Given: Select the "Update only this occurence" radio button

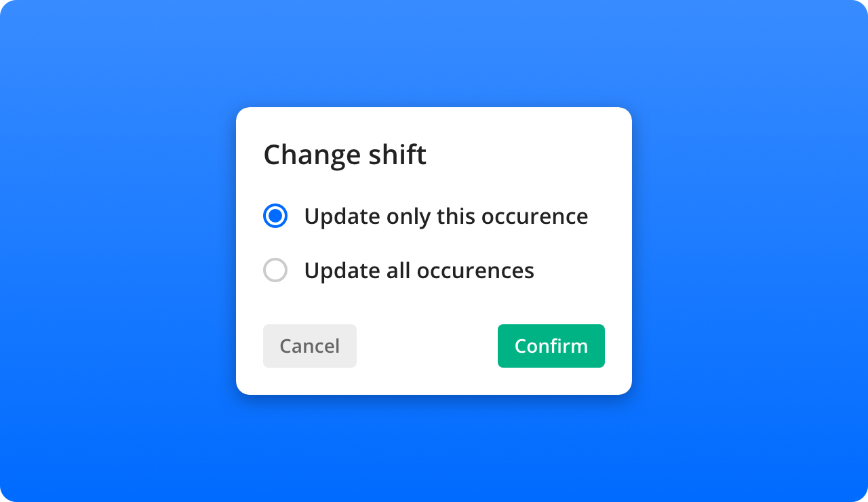Looking at the screenshot, I should (275, 216).
